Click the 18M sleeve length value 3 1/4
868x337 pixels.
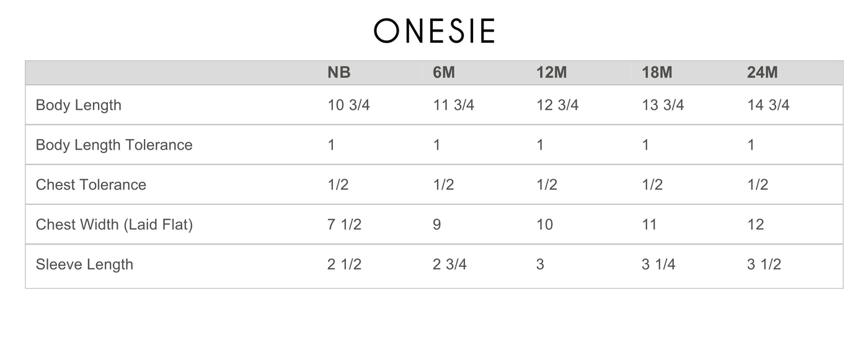point(658,264)
